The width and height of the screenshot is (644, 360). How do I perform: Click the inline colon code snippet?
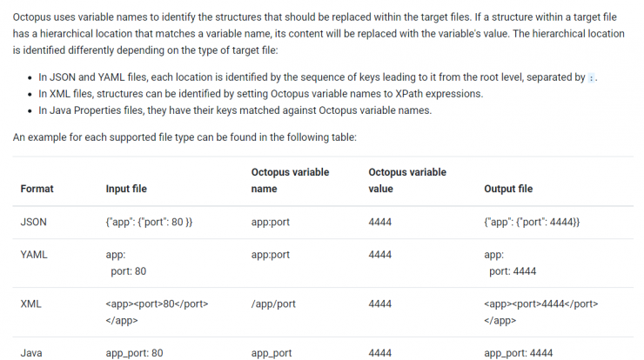click(x=591, y=77)
